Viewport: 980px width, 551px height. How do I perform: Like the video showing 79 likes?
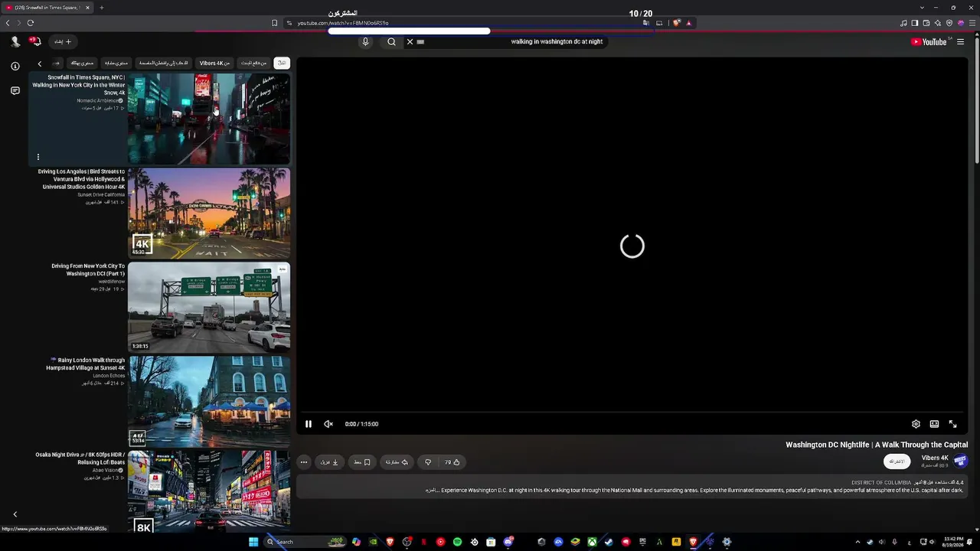(x=452, y=462)
